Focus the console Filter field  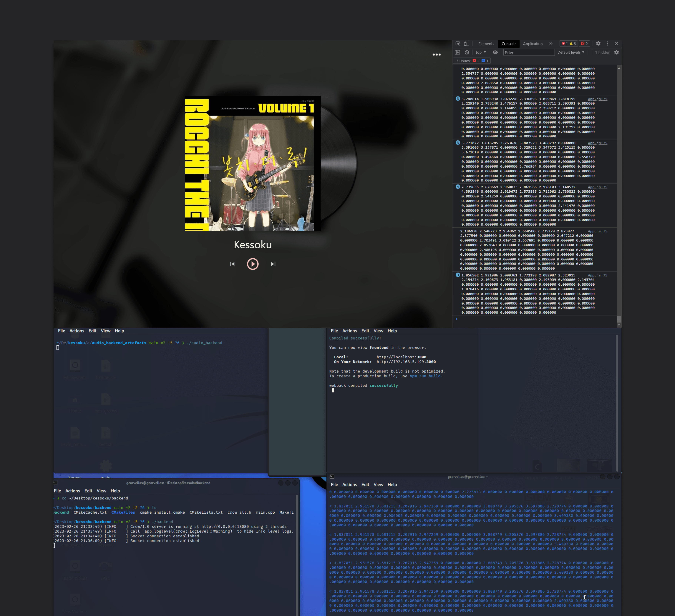point(528,52)
